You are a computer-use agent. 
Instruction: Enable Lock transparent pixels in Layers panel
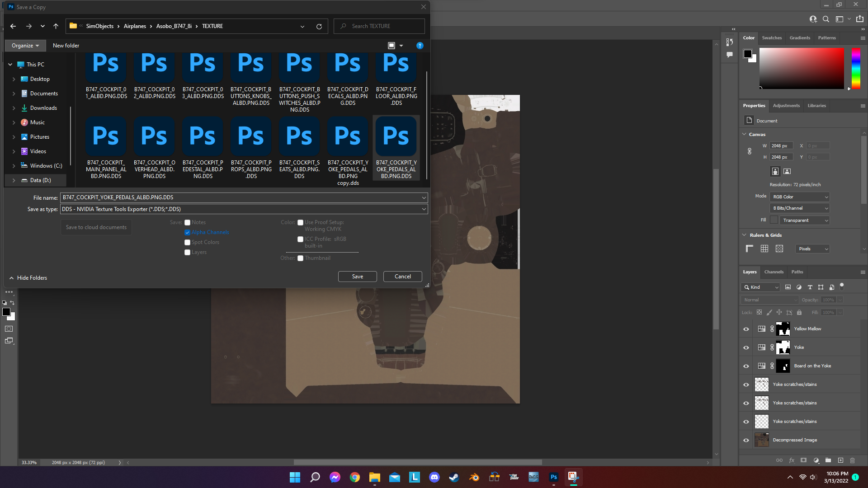[759, 312]
